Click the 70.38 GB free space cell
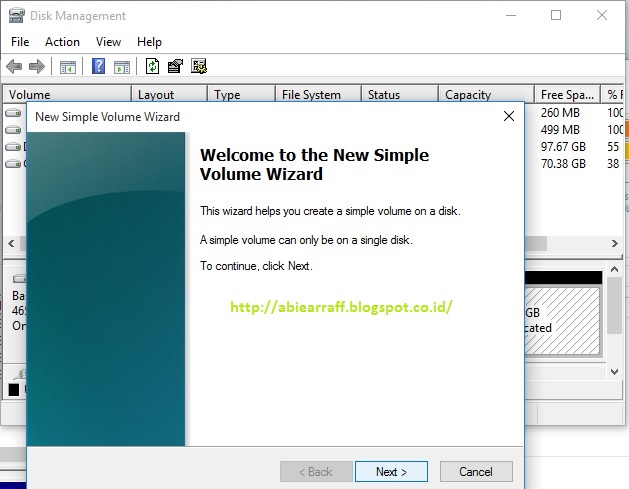 [563, 164]
